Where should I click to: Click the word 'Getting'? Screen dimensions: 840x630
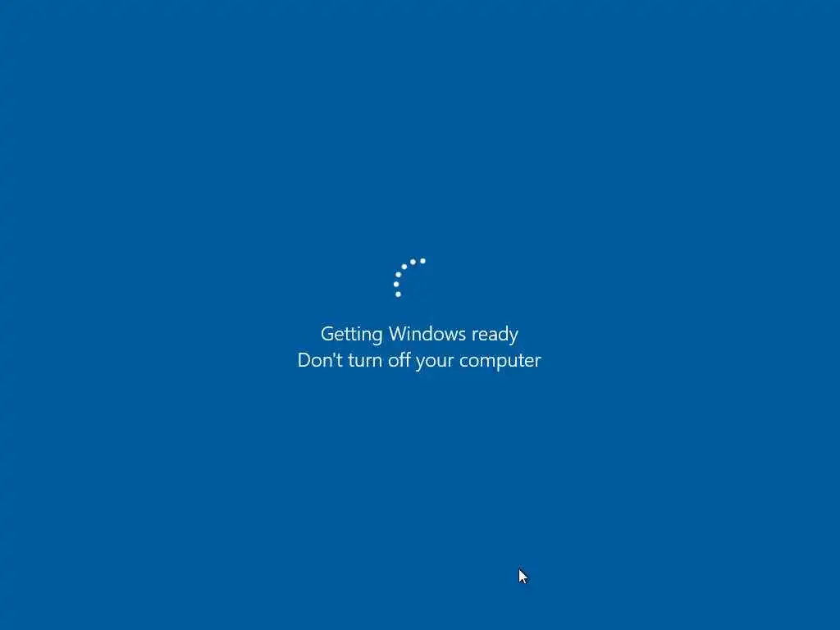[x=351, y=335]
